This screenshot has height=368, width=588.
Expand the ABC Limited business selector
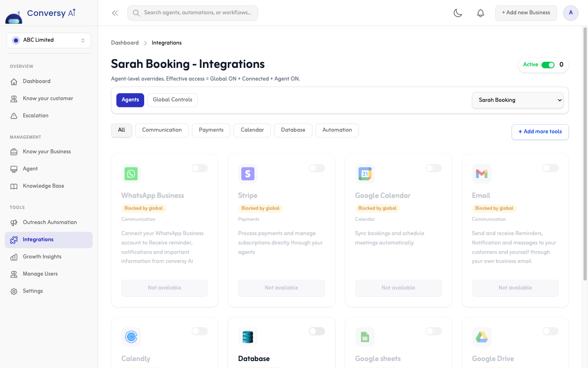tap(49, 40)
